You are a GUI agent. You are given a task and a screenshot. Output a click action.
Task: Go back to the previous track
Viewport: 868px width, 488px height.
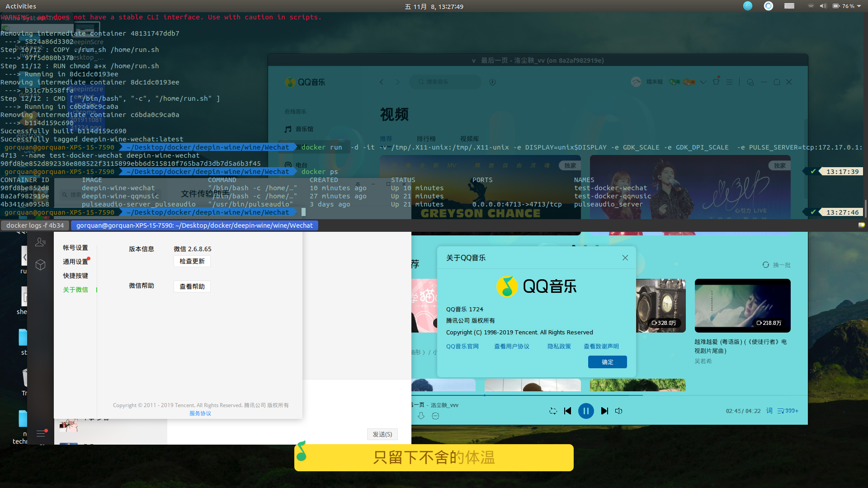[x=567, y=411]
